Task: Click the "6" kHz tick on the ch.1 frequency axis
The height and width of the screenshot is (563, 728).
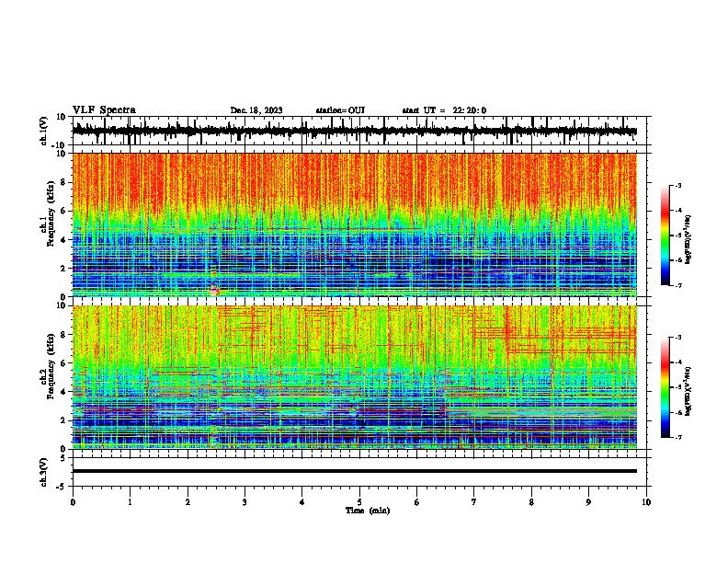Action: 63,212
